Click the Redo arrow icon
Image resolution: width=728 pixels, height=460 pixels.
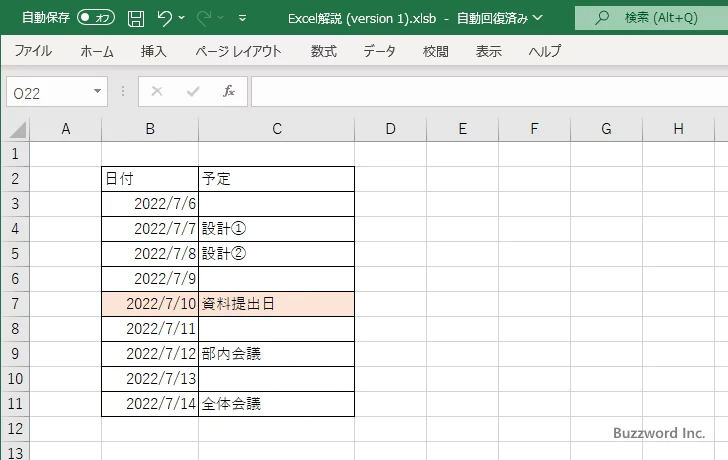click(204, 18)
